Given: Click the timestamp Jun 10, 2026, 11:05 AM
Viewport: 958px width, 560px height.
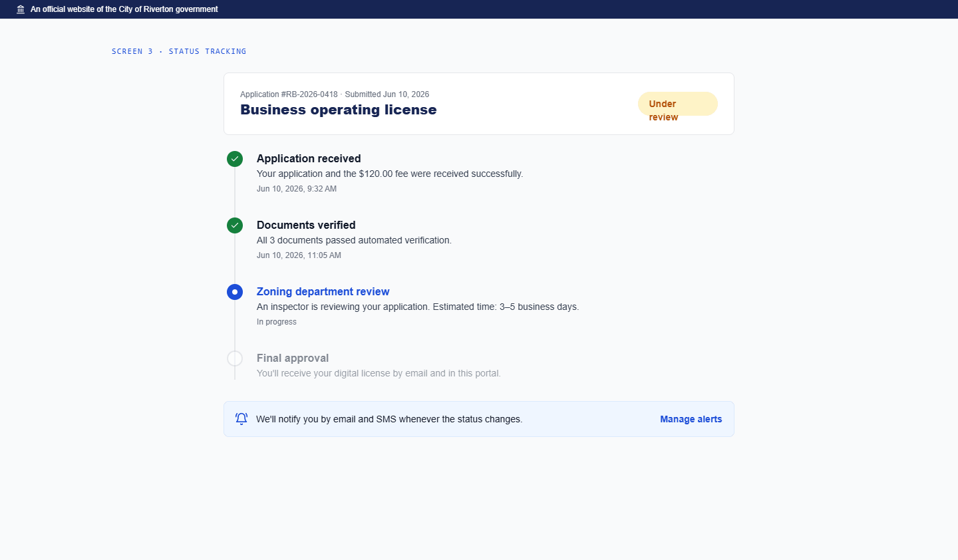Looking at the screenshot, I should pyautogui.click(x=299, y=255).
